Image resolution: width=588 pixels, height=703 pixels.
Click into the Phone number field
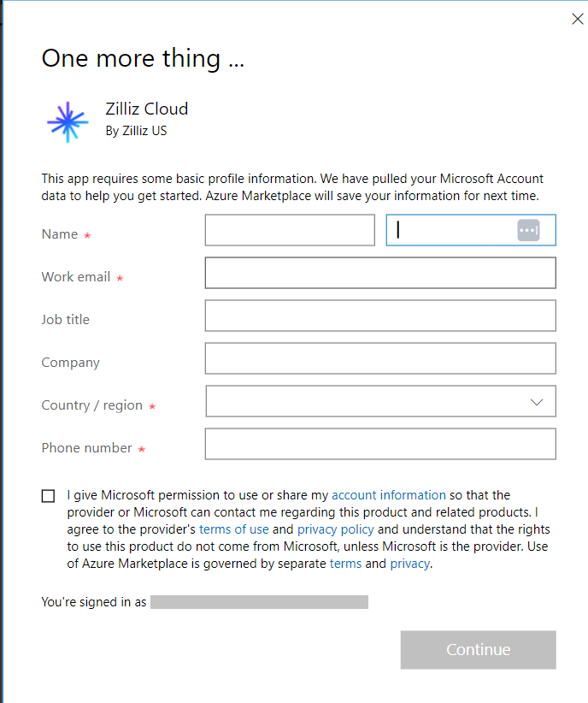tap(380, 444)
